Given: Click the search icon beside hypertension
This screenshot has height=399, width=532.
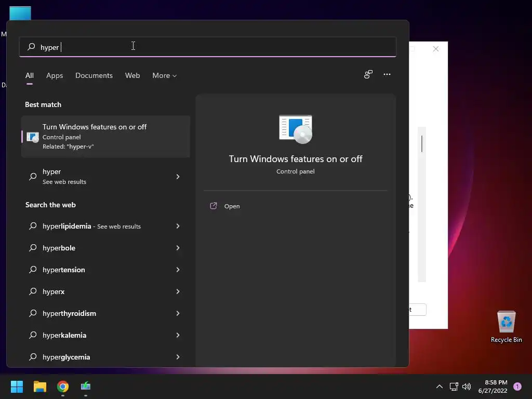Looking at the screenshot, I should (x=33, y=270).
